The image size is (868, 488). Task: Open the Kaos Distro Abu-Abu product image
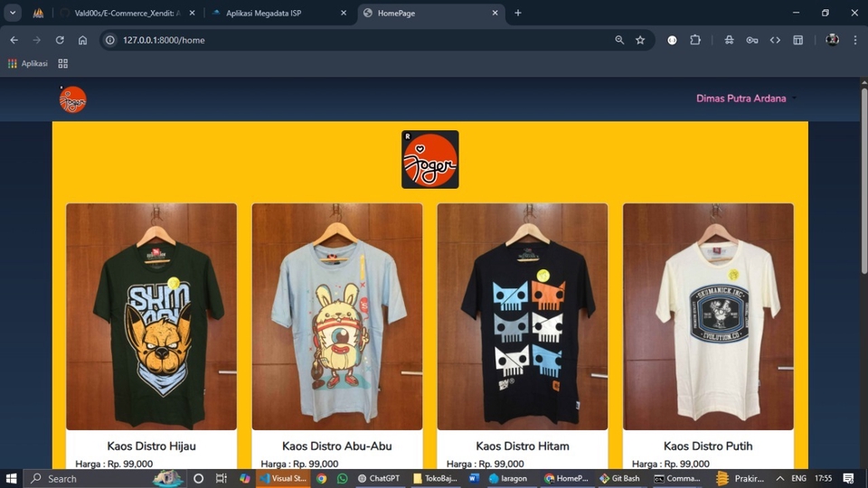(337, 316)
